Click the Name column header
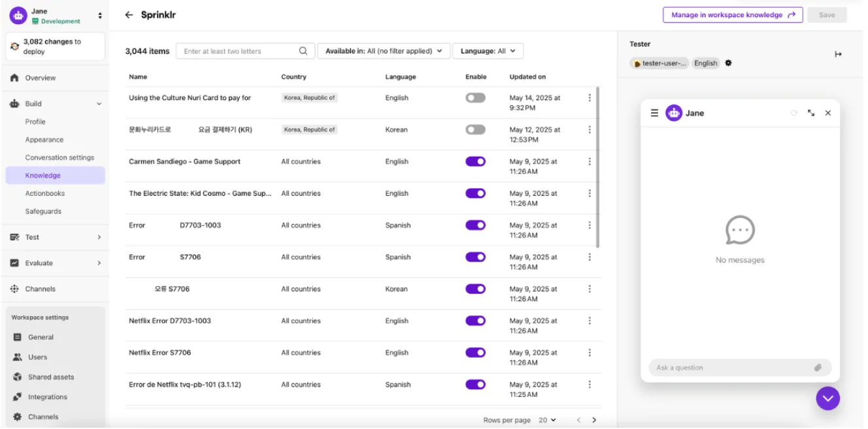868x429 pixels. (138, 77)
